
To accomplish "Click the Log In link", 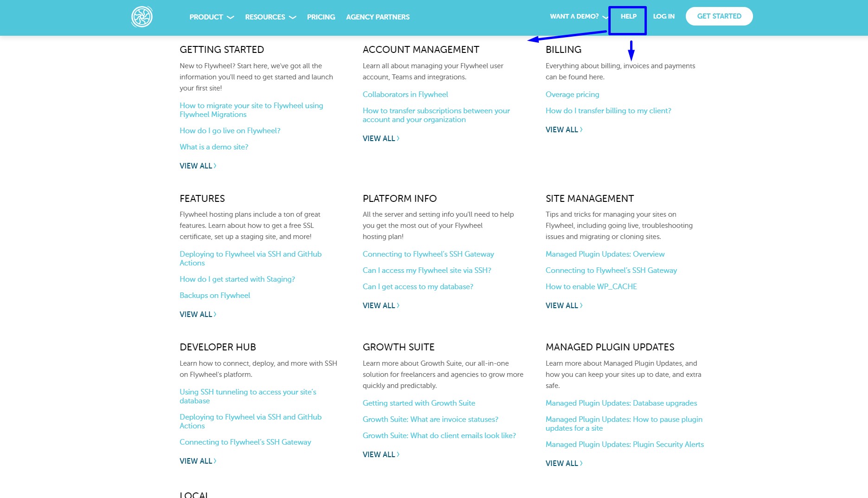I will pos(664,16).
